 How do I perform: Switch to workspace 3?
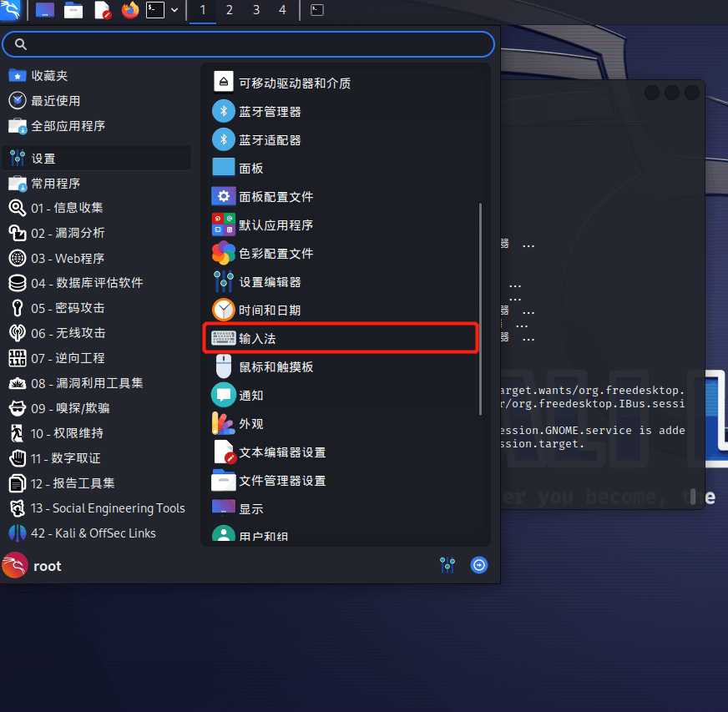(255, 11)
